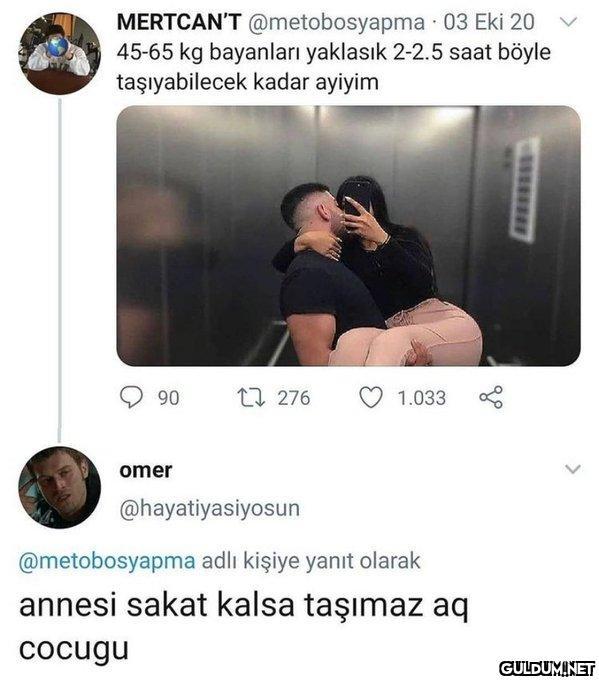Open the share icon on tweet
Screen dimensions: 599x680
pyautogui.click(x=491, y=397)
